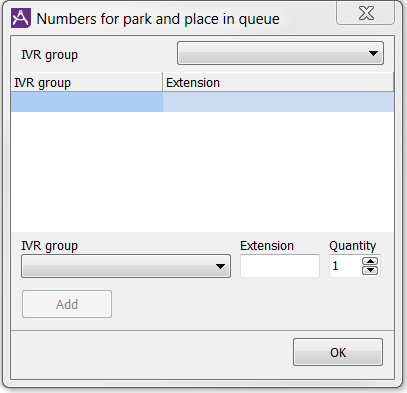Click the Quantity label above the spinner
The height and width of the screenshot is (393, 407).
pos(353,246)
